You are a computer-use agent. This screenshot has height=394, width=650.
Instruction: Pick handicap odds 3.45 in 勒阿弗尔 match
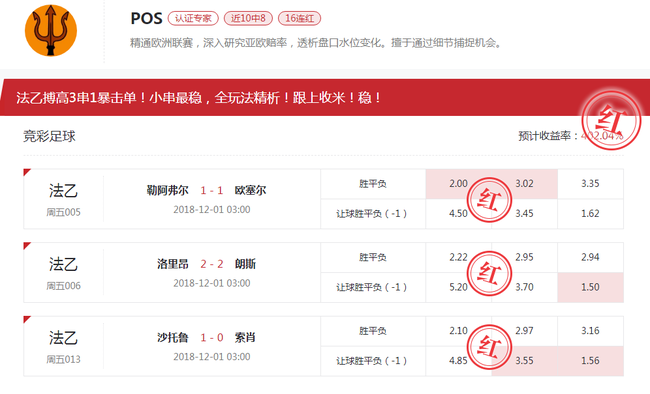coord(524,214)
